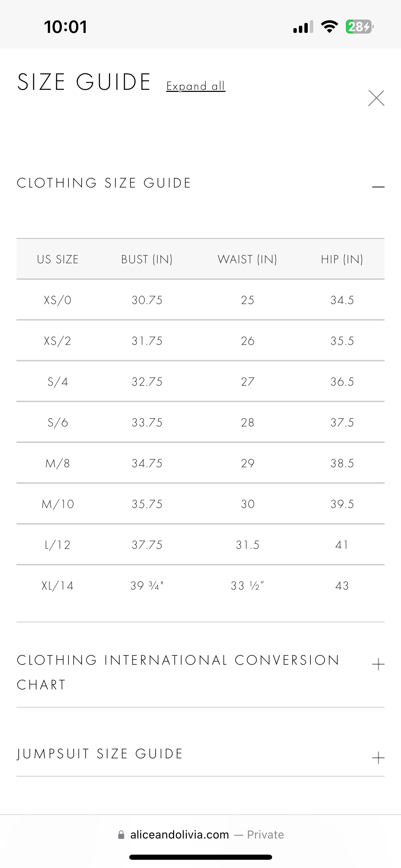The image size is (401, 868).
Task: Tap the Wi-Fi icon in status bar
Action: pyautogui.click(x=329, y=27)
